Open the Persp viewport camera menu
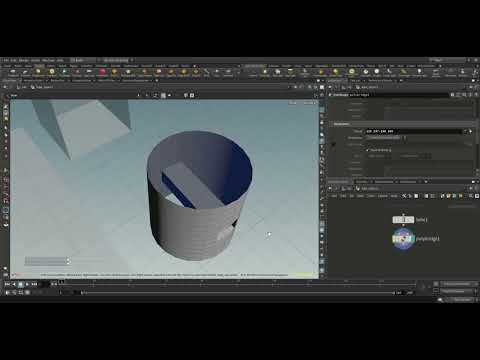Screen dimensions: 480x360 tap(292, 103)
